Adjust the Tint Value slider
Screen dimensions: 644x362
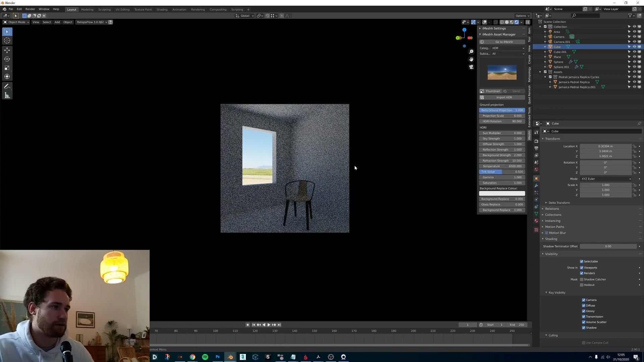pos(502,172)
